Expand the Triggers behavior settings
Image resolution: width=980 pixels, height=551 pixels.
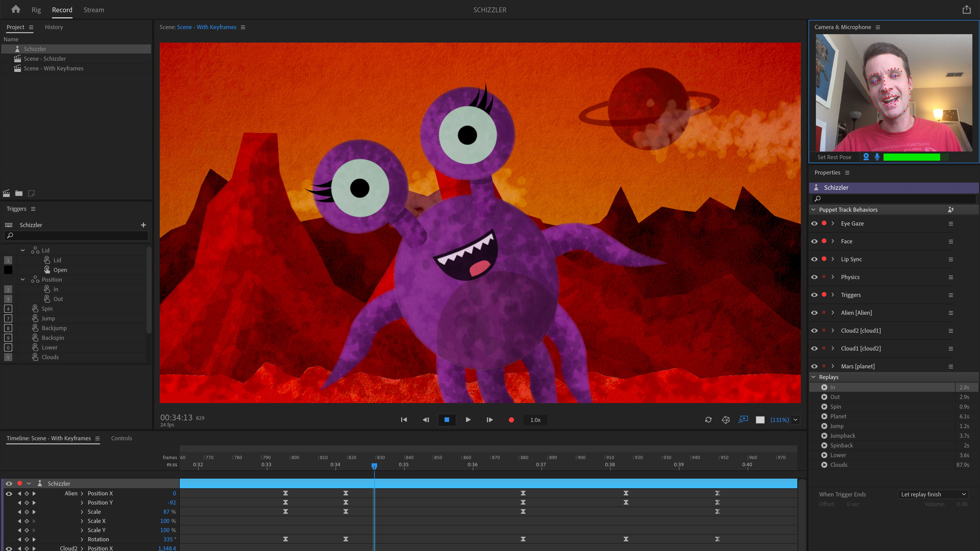click(832, 295)
